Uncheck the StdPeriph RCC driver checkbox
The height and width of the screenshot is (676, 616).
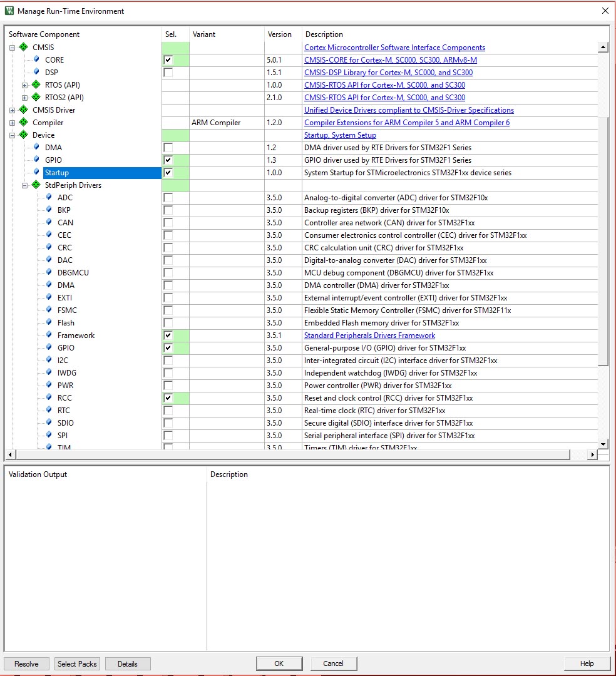[168, 398]
